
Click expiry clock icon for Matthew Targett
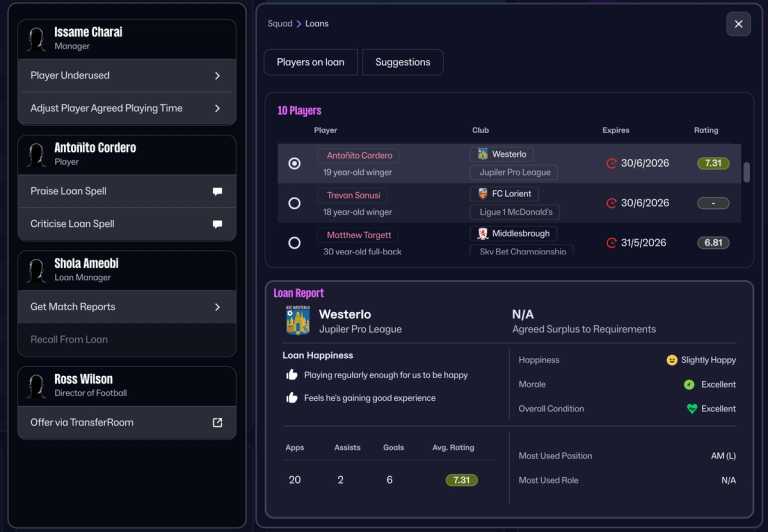tap(611, 242)
